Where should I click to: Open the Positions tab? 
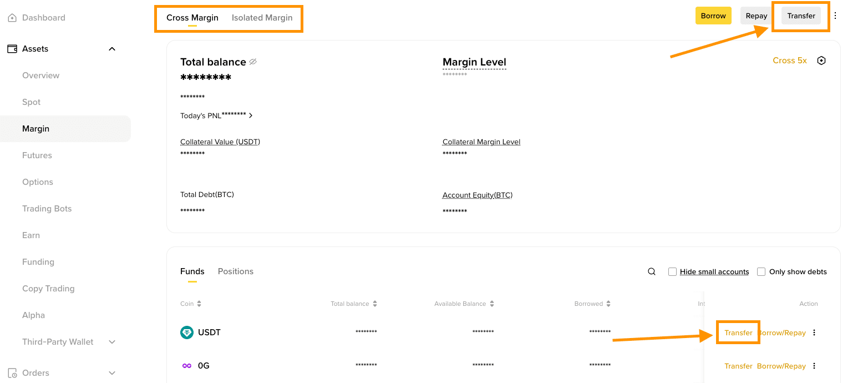pyautogui.click(x=236, y=271)
